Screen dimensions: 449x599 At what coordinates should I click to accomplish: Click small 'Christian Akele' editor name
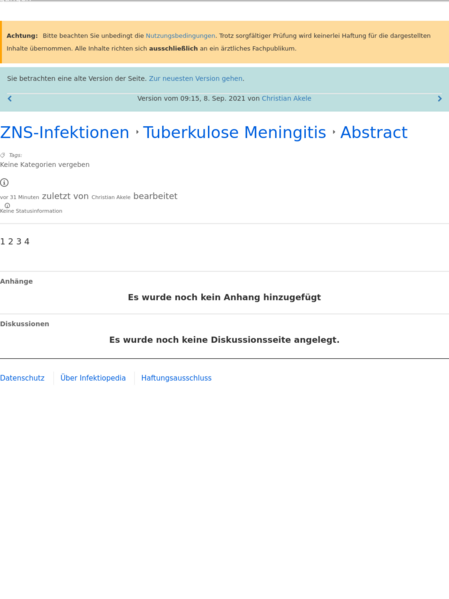(x=111, y=197)
